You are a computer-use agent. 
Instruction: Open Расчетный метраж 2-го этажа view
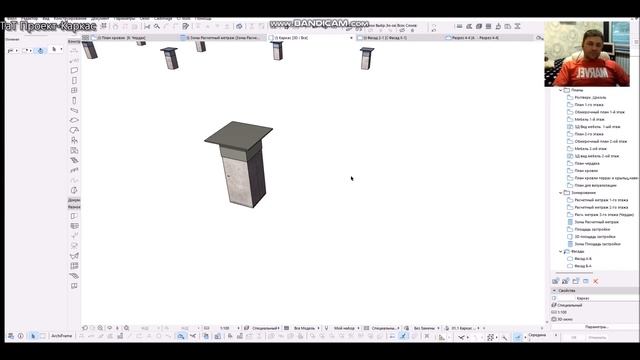601,208
